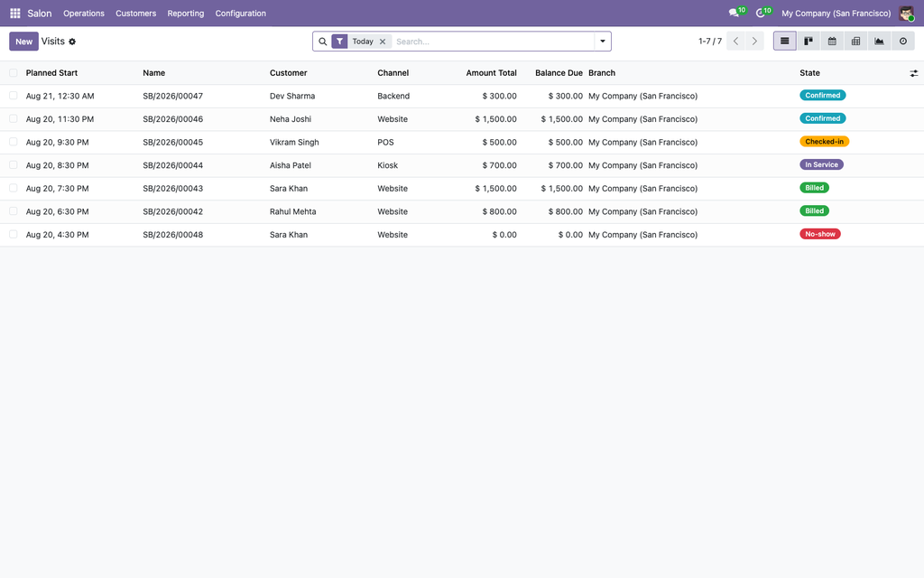Viewport: 924px width, 578px height.
Task: Open the Operations menu
Action: click(x=84, y=13)
